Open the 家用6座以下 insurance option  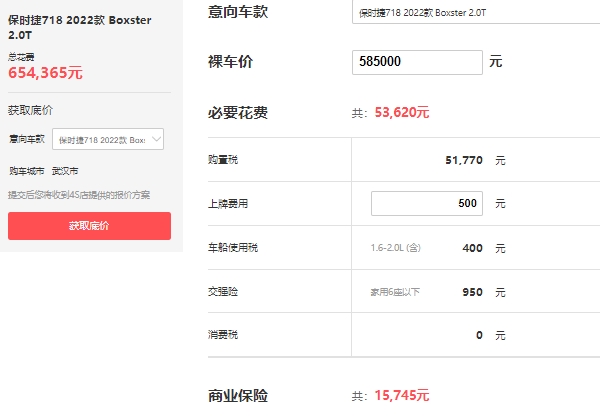[393, 291]
